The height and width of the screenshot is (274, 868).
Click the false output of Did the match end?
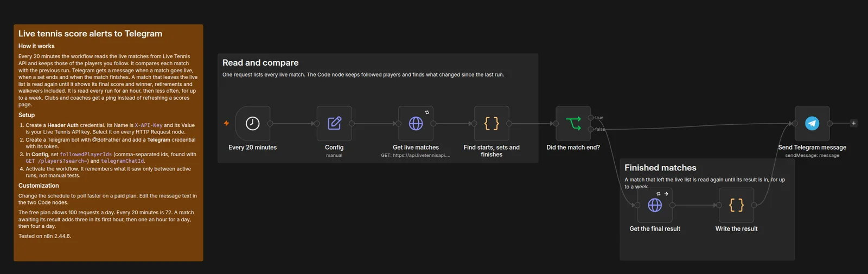(x=591, y=129)
